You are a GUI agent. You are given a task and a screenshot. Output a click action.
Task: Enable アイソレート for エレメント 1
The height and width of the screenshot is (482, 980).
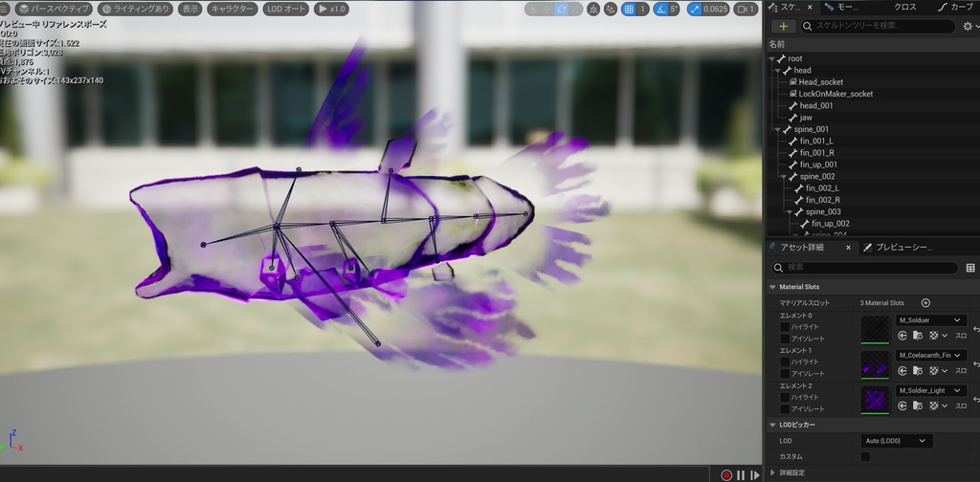click(785, 373)
